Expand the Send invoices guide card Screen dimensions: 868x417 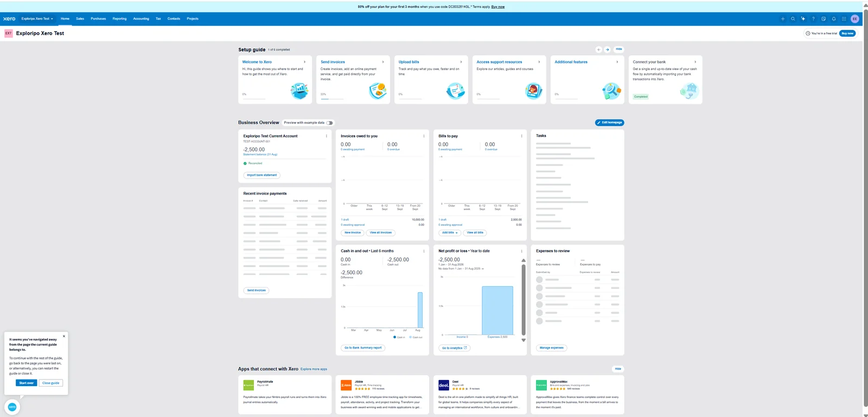coord(382,62)
